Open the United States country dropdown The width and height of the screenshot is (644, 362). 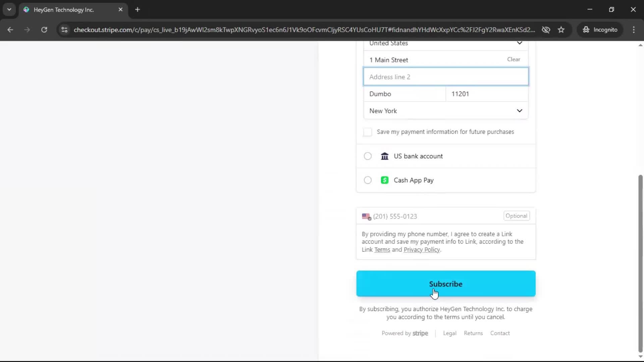(446, 44)
